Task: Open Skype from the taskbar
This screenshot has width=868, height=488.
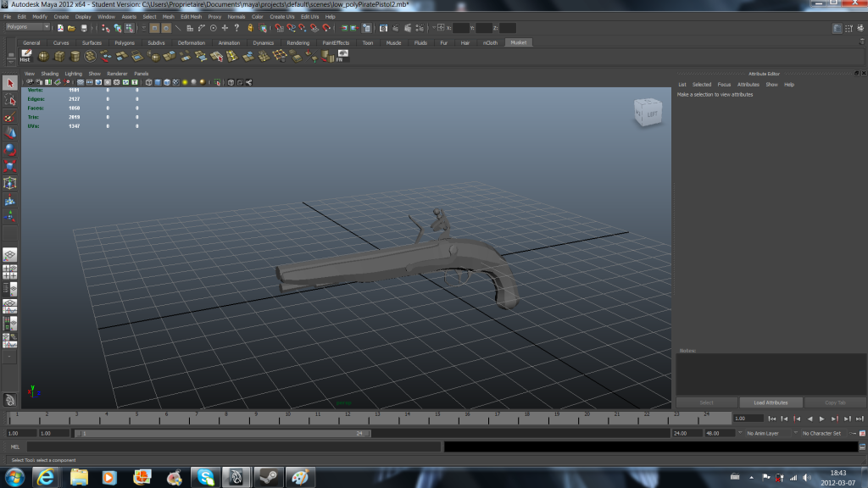Action: [x=205, y=477]
